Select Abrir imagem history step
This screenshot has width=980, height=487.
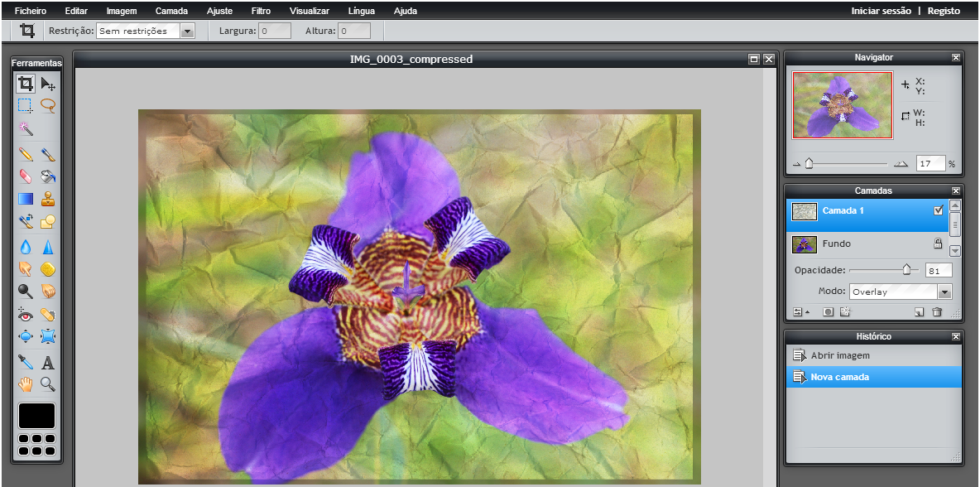[874, 355]
